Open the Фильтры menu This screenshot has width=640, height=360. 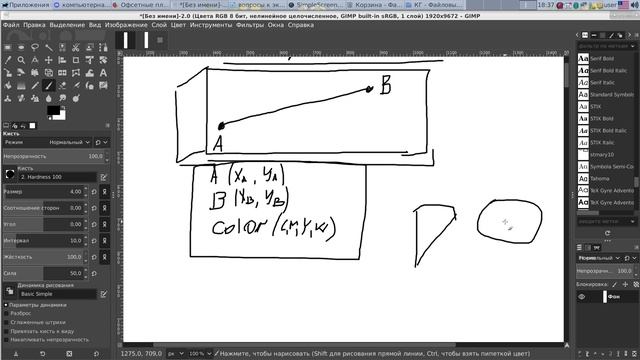pyautogui.click(x=250, y=25)
